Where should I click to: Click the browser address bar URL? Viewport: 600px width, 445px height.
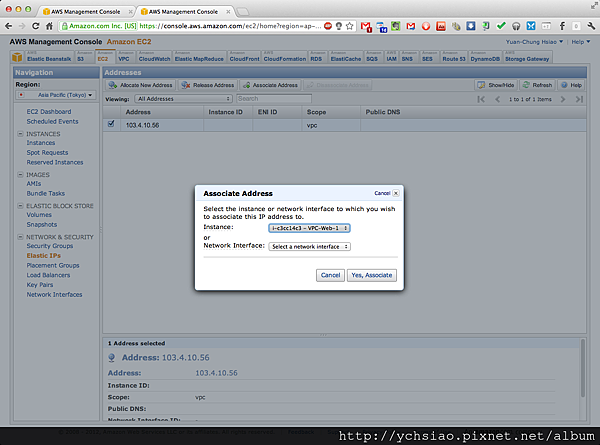pyautogui.click(x=230, y=26)
